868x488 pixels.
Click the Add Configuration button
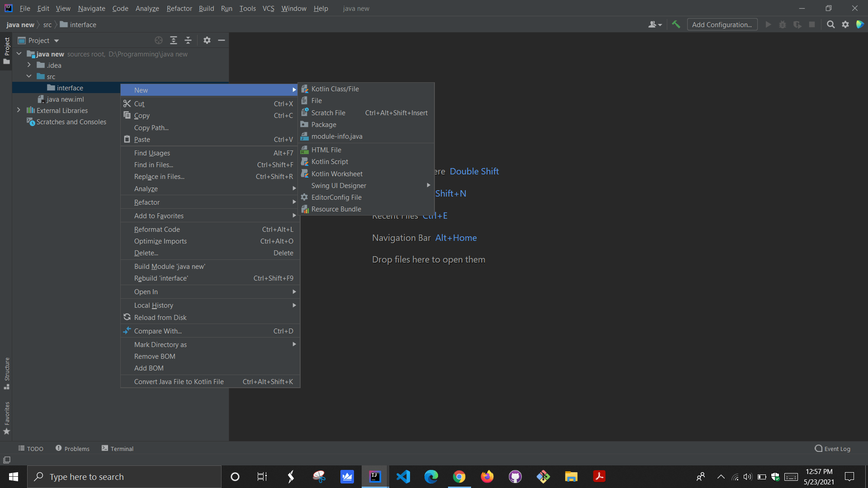point(722,24)
